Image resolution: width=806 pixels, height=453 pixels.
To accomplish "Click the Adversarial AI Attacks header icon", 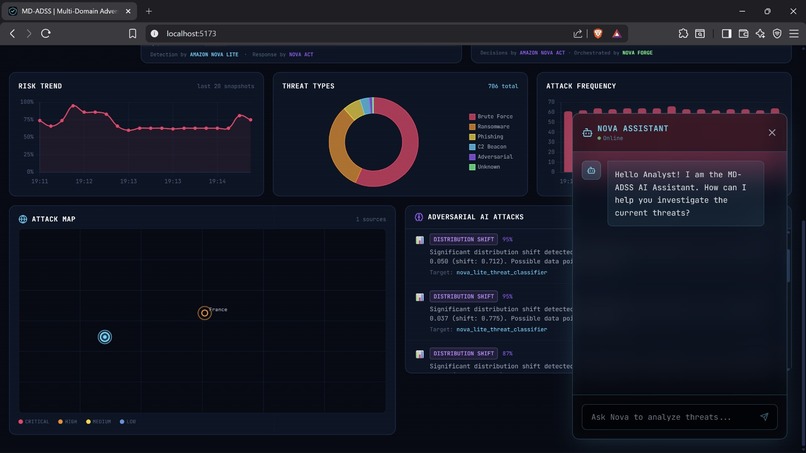I will (419, 217).
